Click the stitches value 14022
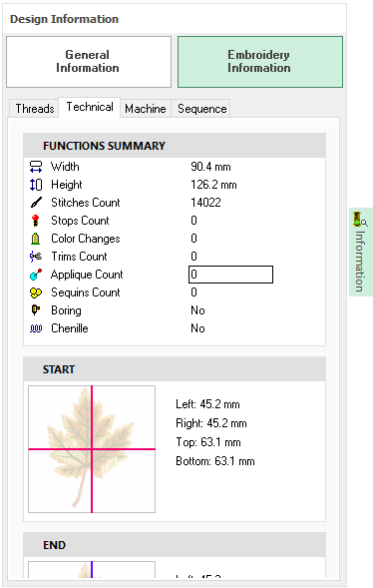The height and width of the screenshot is (588, 373). pyautogui.click(x=205, y=203)
